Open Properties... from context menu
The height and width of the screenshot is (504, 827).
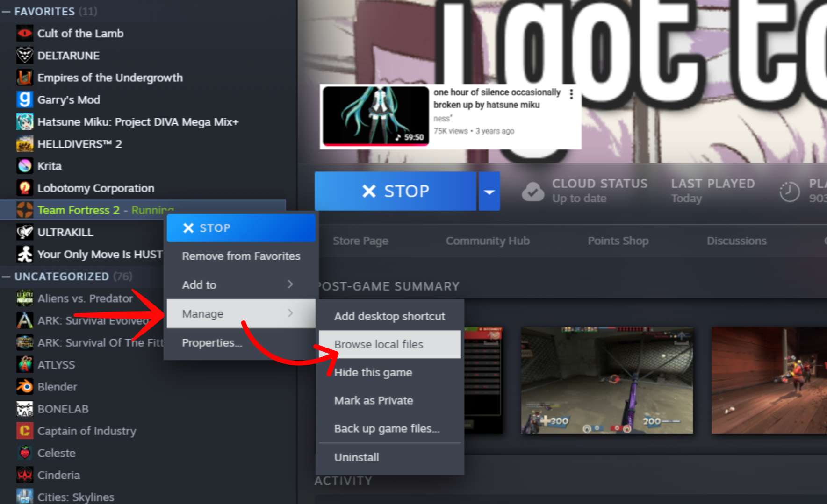click(x=241, y=343)
